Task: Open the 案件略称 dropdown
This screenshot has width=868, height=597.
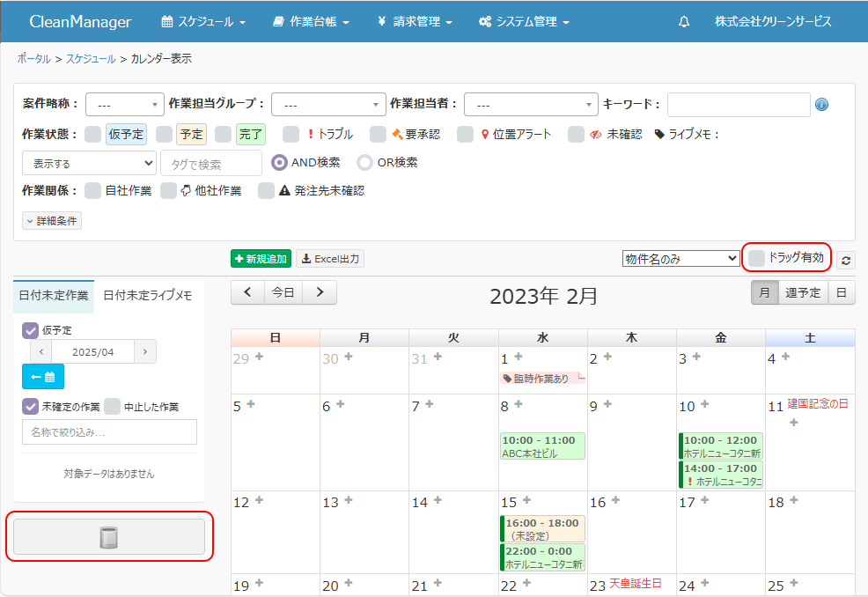Action: (x=125, y=105)
